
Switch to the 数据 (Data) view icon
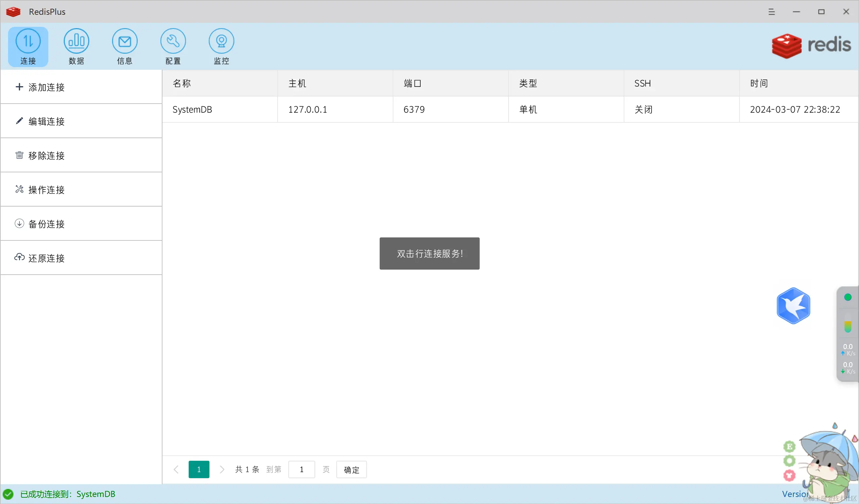[x=76, y=47]
